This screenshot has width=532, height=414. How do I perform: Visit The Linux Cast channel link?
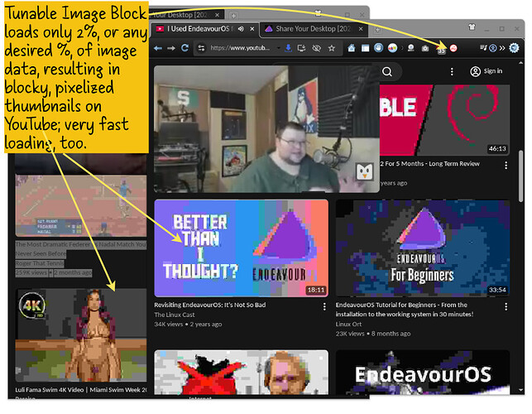[x=175, y=315]
